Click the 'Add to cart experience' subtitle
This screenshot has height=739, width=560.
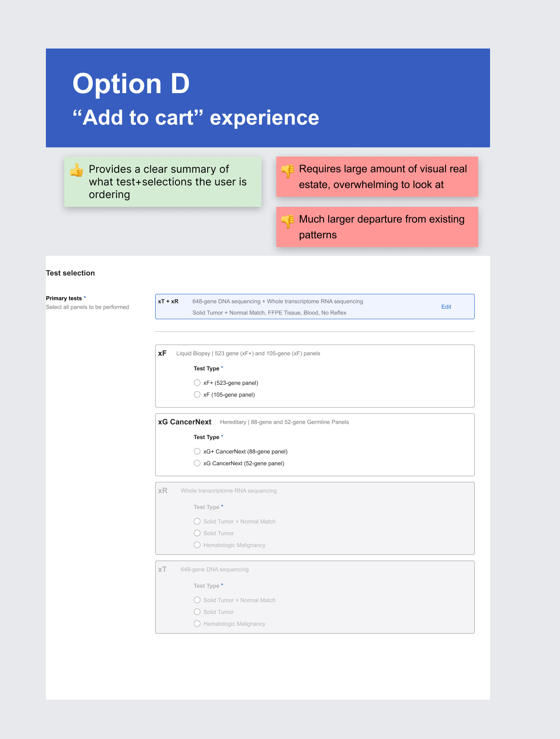pos(196,118)
